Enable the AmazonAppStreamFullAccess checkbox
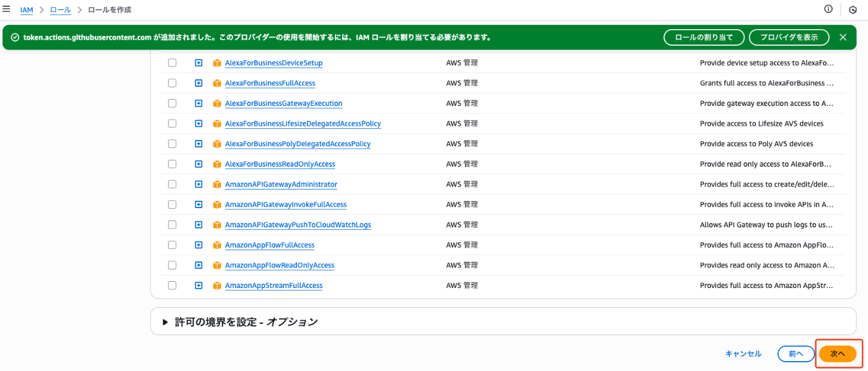Viewport: 868px width, 371px height. pos(172,286)
